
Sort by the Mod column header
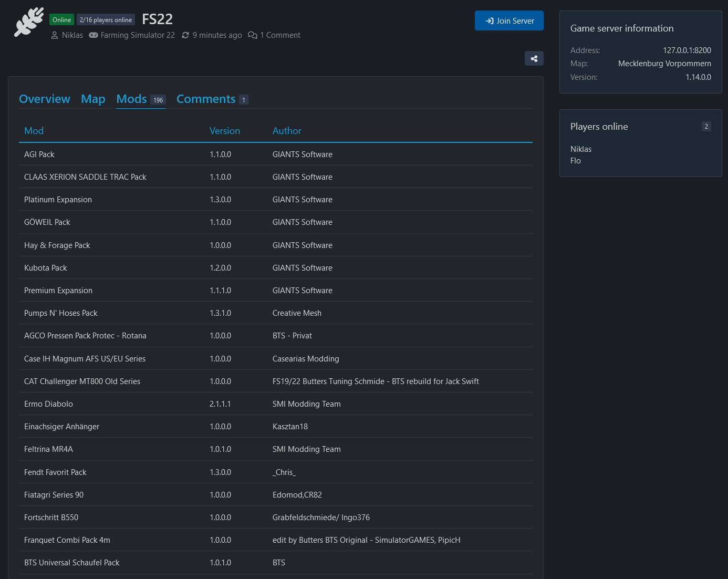pyautogui.click(x=34, y=131)
